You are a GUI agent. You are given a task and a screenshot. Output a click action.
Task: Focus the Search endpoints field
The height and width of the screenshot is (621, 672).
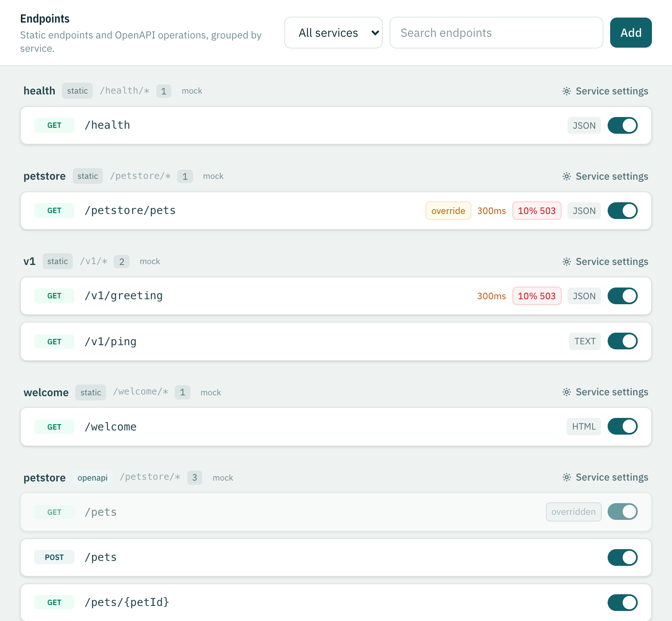(496, 33)
